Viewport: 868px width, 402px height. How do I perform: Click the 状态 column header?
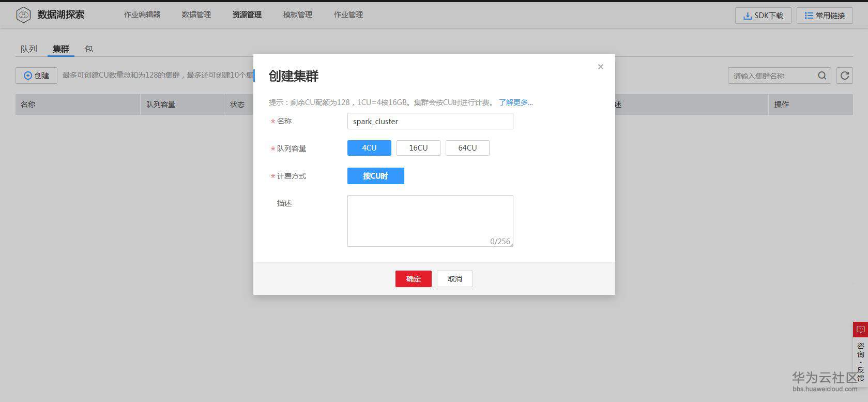(237, 105)
